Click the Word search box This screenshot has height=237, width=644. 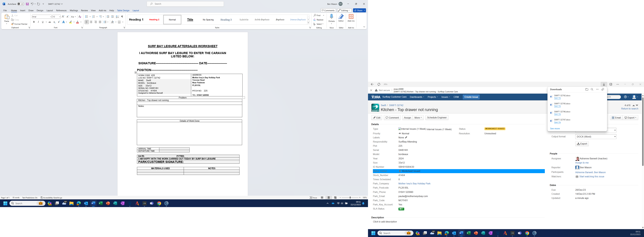tap(185, 4)
